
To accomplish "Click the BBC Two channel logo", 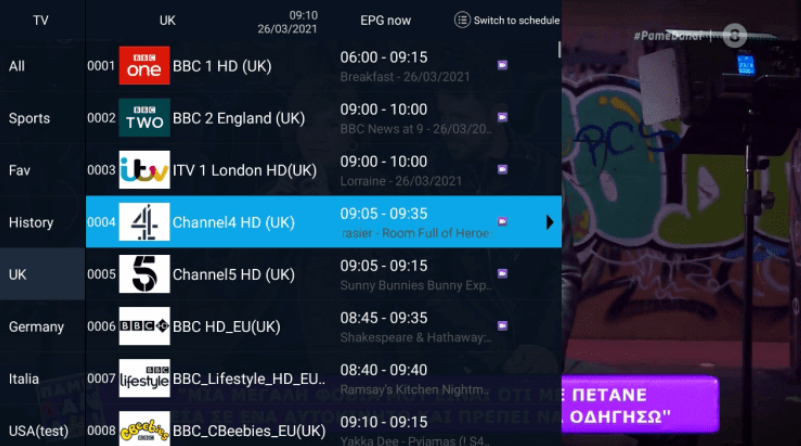I will [x=144, y=118].
